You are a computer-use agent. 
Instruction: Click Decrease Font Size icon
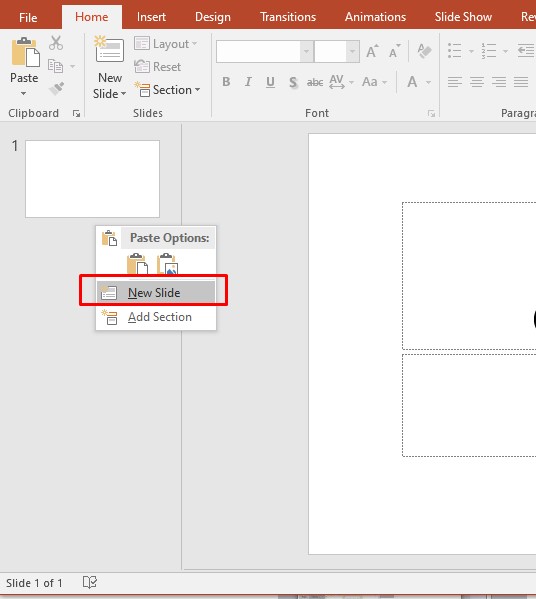(394, 51)
